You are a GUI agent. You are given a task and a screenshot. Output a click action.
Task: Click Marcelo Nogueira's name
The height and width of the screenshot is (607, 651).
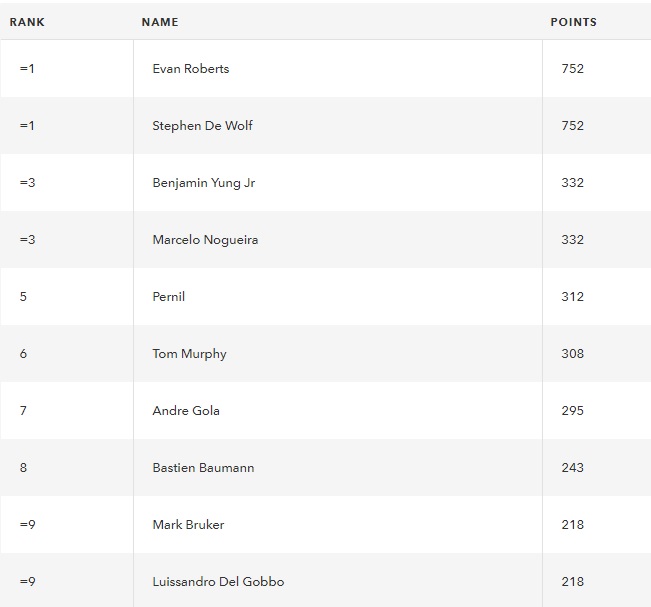(205, 240)
